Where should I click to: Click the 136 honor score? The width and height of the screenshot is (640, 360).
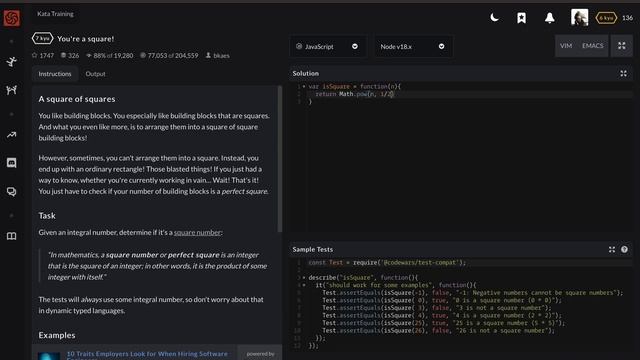627,18
